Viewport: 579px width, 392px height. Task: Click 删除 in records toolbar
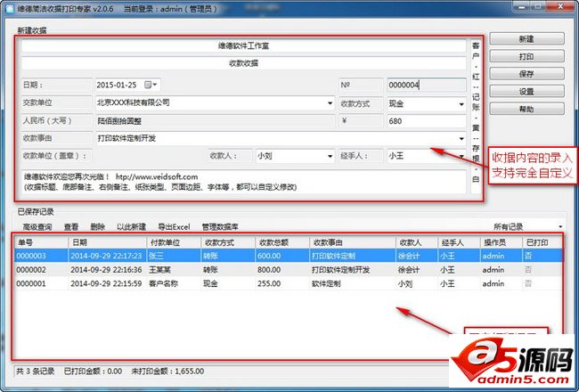tap(97, 227)
